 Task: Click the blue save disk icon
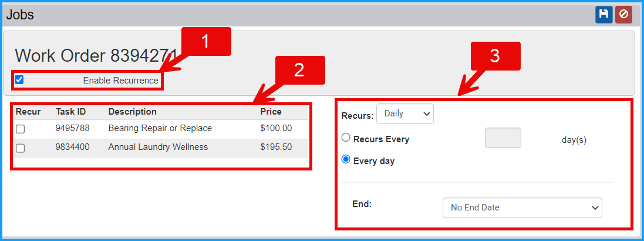point(603,14)
